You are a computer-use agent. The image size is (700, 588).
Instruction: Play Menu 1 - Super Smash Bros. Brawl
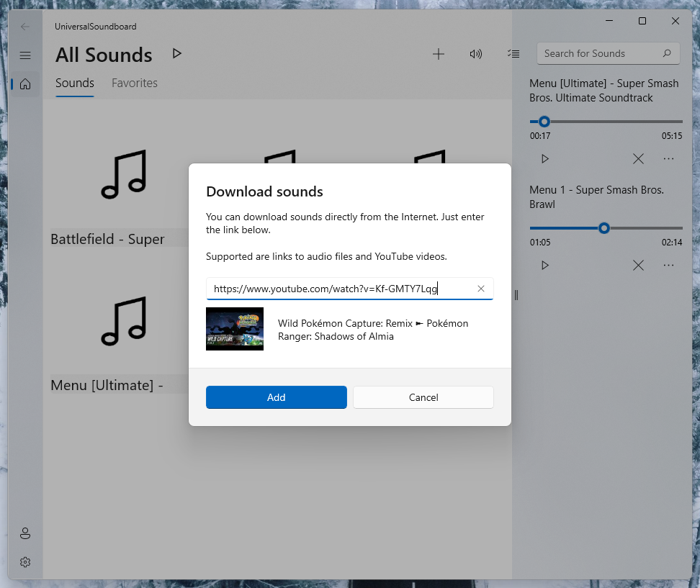click(x=544, y=266)
